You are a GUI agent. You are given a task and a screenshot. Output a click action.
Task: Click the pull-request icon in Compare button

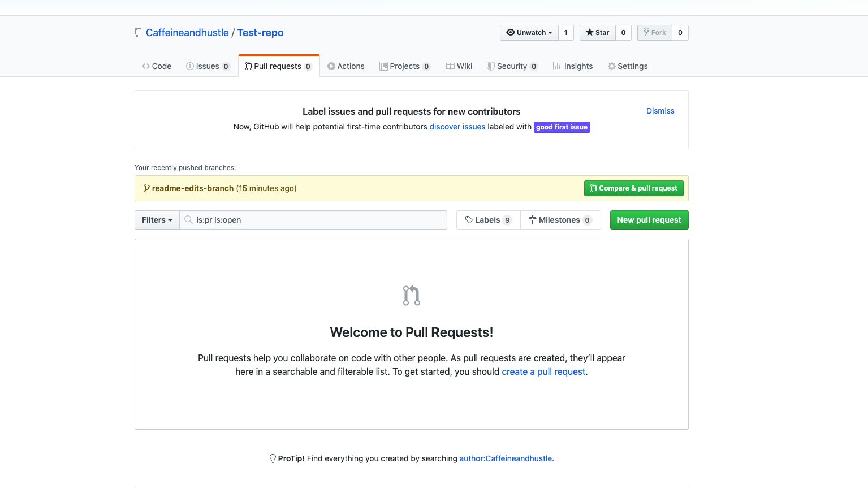pyautogui.click(x=594, y=188)
